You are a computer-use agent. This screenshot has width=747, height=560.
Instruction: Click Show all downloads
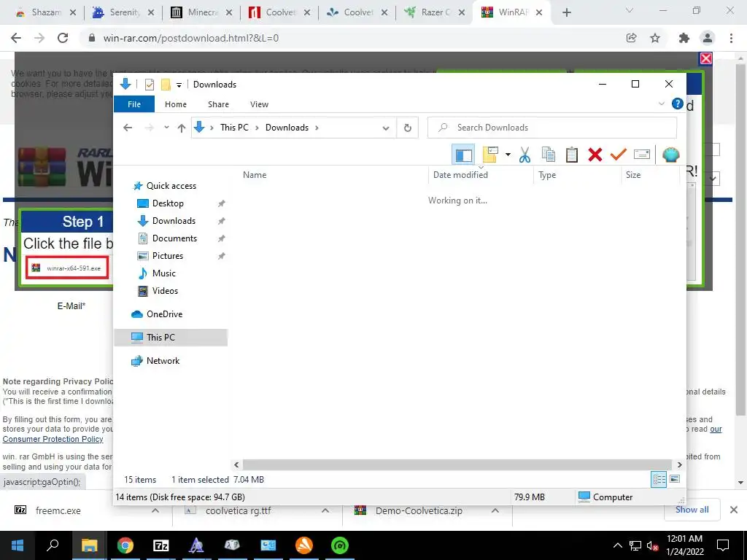(x=692, y=510)
